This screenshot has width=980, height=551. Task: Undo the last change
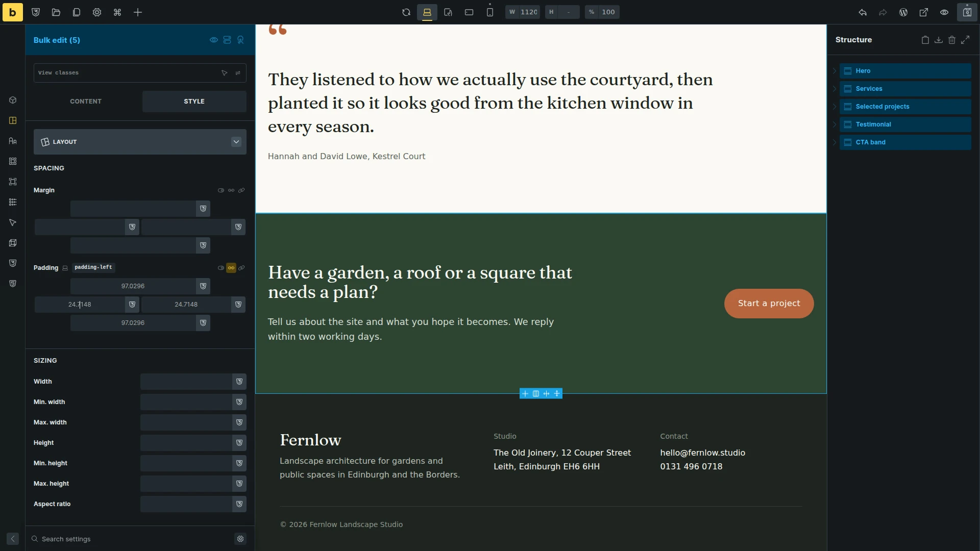tap(863, 12)
